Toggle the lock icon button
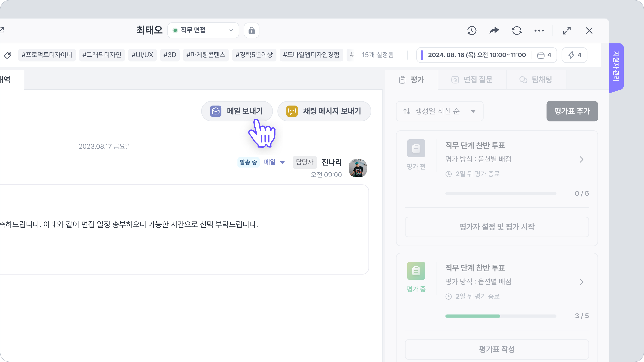 252,31
